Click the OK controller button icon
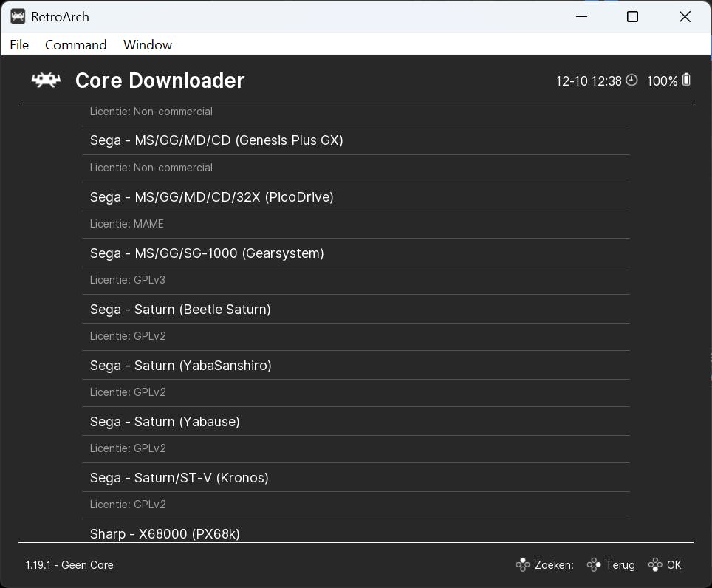712x588 pixels. 654,565
